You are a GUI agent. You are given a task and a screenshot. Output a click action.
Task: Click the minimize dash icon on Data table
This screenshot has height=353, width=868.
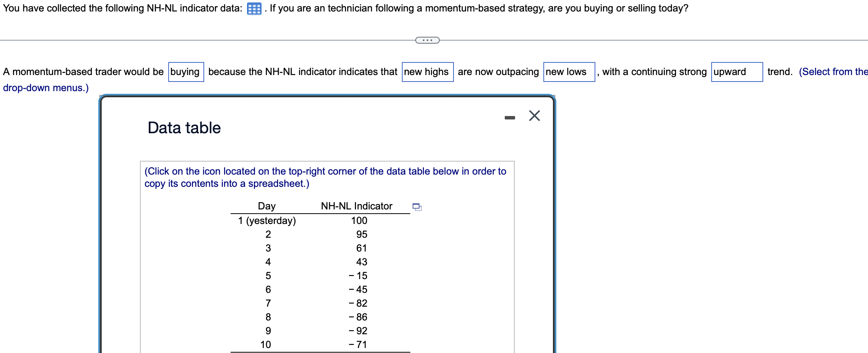tap(509, 118)
